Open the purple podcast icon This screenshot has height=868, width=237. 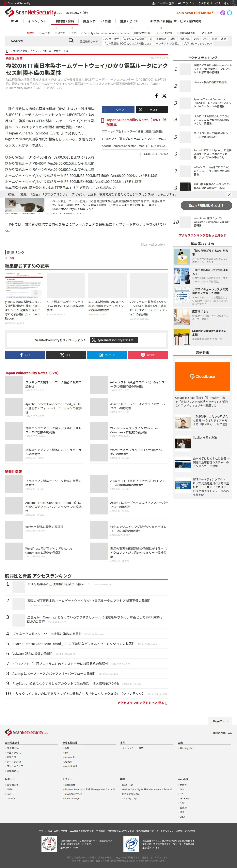click(223, 13)
